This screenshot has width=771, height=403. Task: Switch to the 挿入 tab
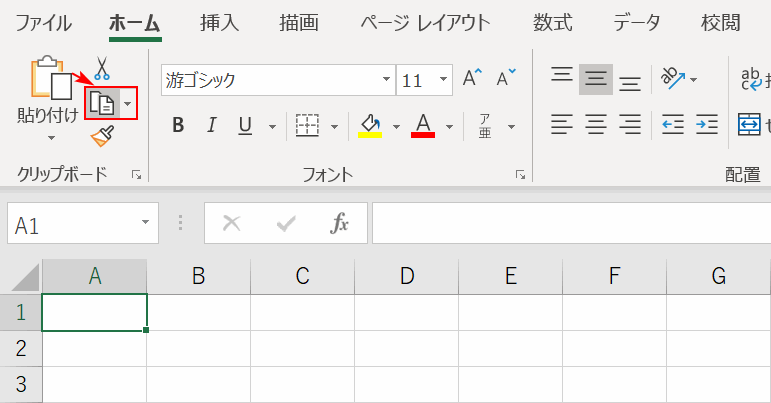(219, 23)
